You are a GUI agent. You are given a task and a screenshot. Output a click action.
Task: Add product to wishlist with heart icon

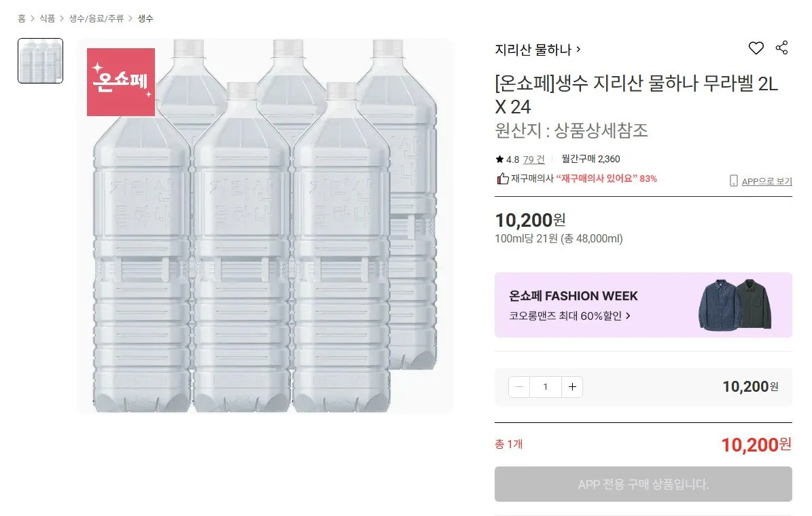pos(756,48)
